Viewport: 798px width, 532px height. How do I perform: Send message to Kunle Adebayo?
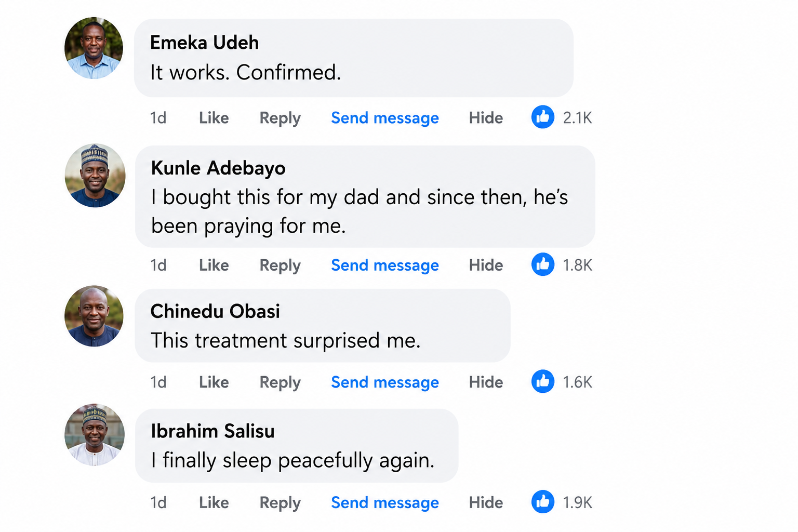(385, 266)
